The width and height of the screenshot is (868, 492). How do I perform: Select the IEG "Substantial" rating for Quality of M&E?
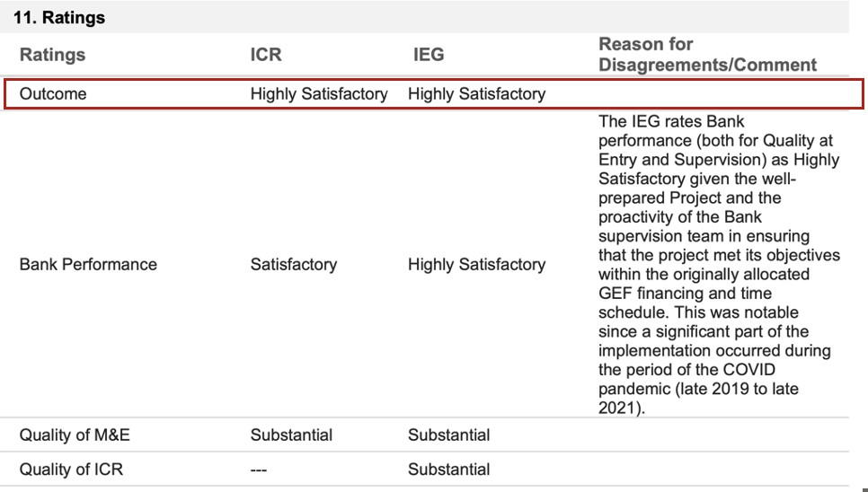pos(448,435)
